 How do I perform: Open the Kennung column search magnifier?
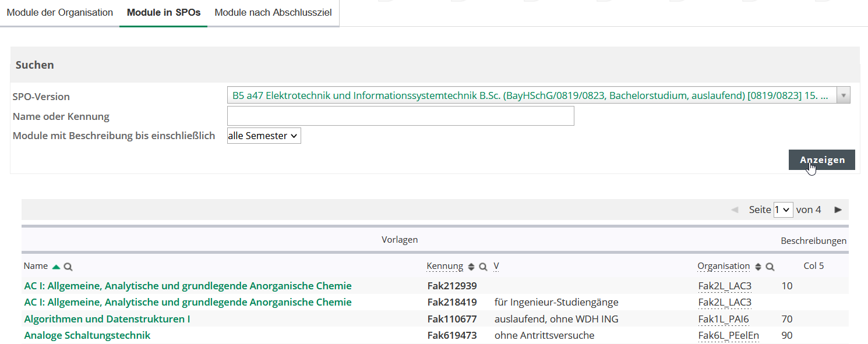(x=483, y=267)
